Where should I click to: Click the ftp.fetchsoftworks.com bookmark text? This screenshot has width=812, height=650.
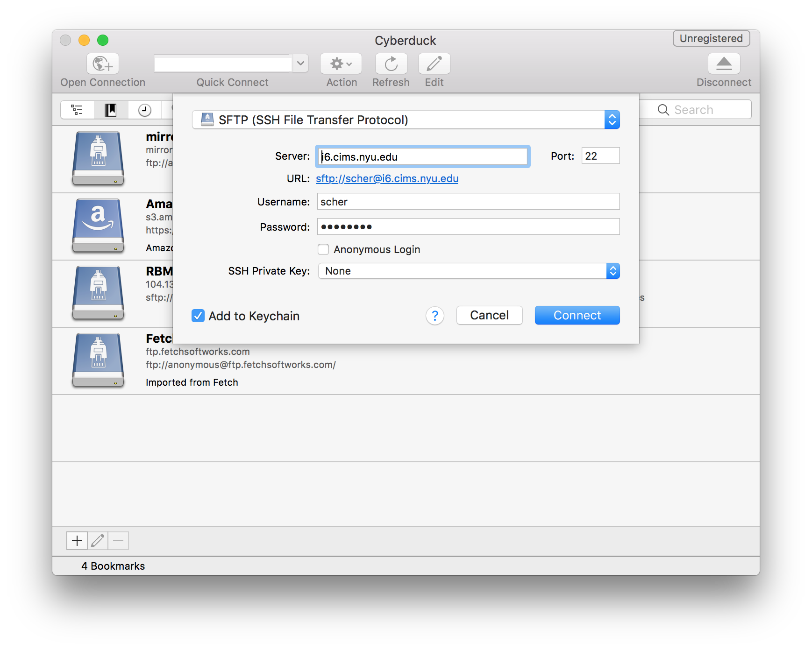click(198, 352)
